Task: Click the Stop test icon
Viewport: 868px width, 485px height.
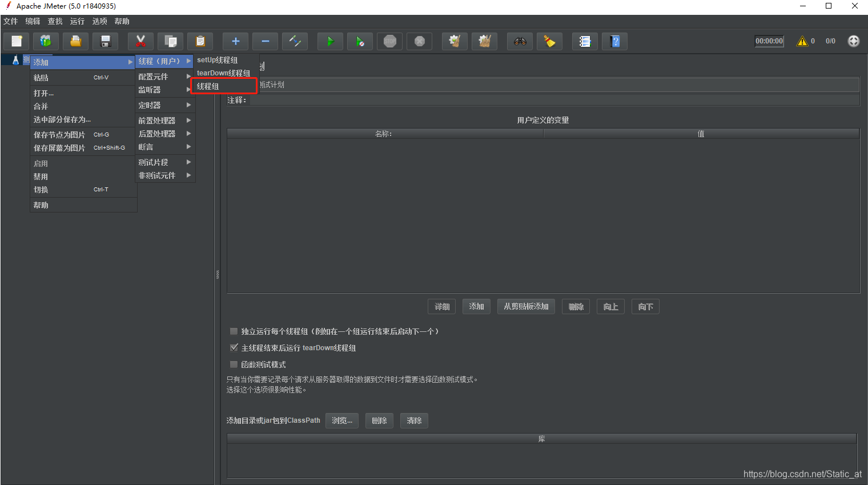Action: pyautogui.click(x=389, y=41)
